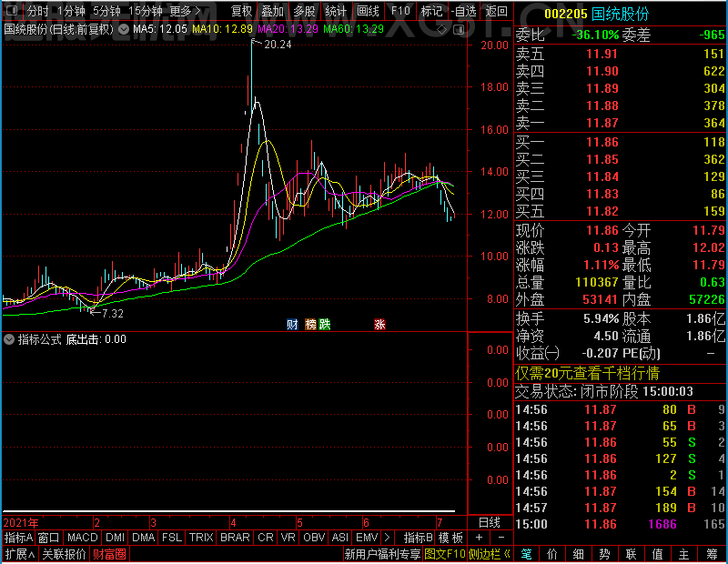Click the stock code 002205 国统股份 title
Screen dimensions: 728x564
[x=596, y=14]
